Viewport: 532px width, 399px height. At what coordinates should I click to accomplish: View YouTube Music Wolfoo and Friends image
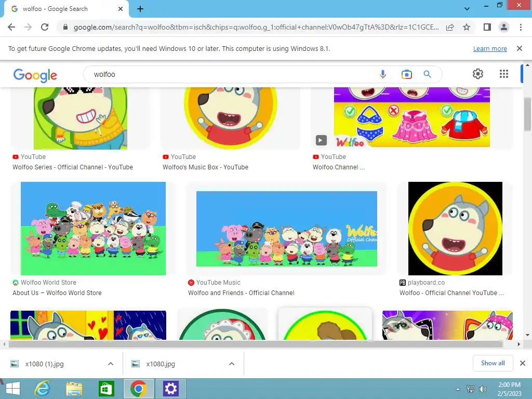point(287,229)
